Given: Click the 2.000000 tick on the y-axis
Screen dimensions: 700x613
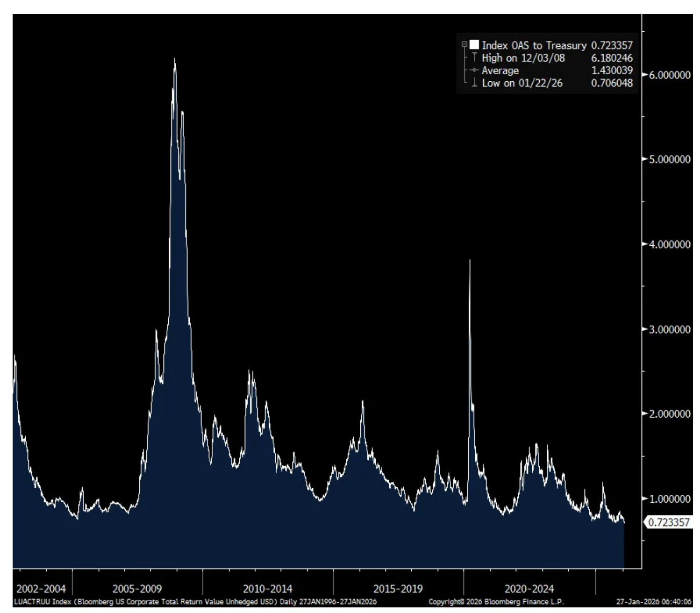Looking at the screenshot, I should [669, 414].
